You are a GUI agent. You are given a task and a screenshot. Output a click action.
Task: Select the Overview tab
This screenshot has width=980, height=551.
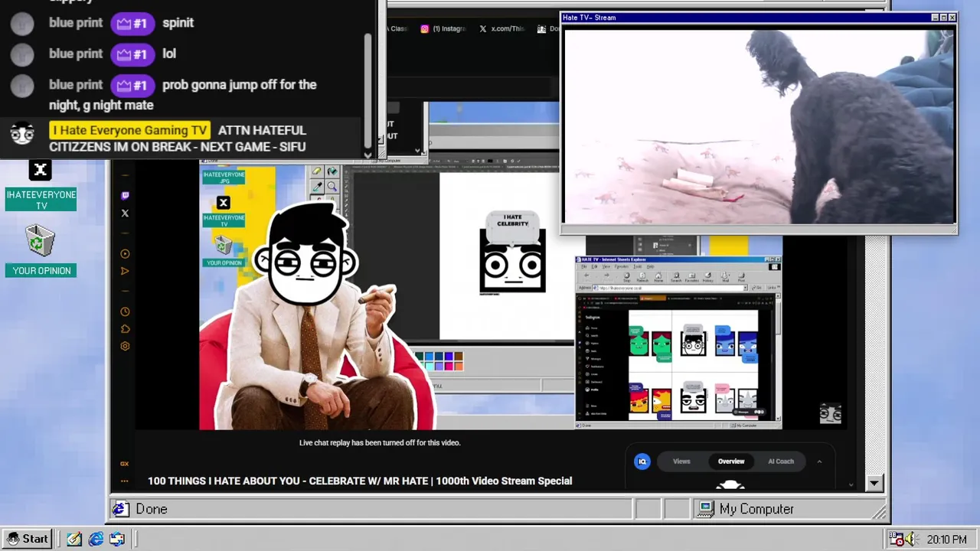click(x=731, y=461)
